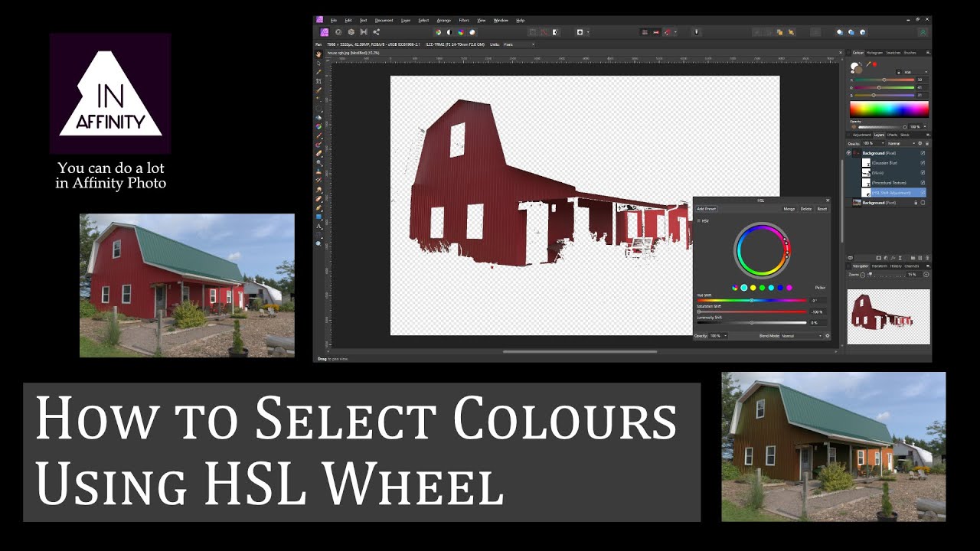980x551 pixels.
Task: Toggle visibility checkbox of HSL Shift Adjustment layer
Action: click(923, 192)
